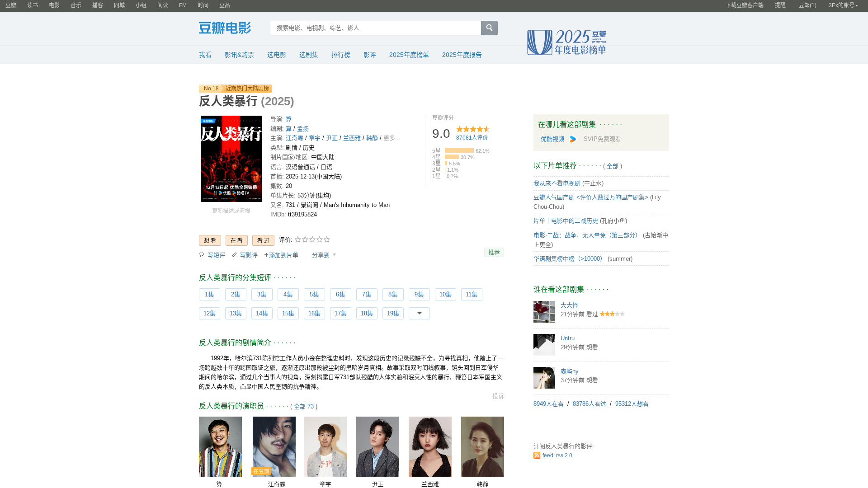
Task: Open the 2025年度榜单 tab
Action: point(409,55)
